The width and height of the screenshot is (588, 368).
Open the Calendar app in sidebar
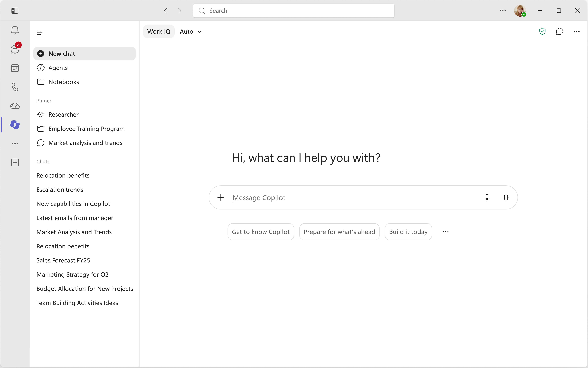(x=15, y=68)
